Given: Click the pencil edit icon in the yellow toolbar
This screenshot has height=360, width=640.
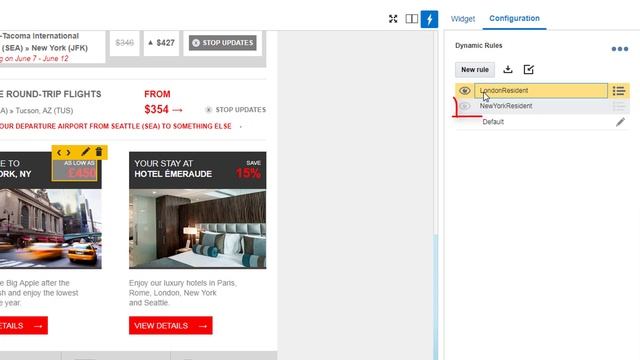Looking at the screenshot, I should (85, 152).
